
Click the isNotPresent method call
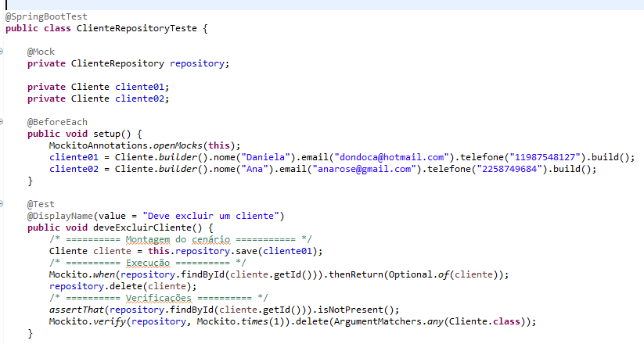[351, 310]
